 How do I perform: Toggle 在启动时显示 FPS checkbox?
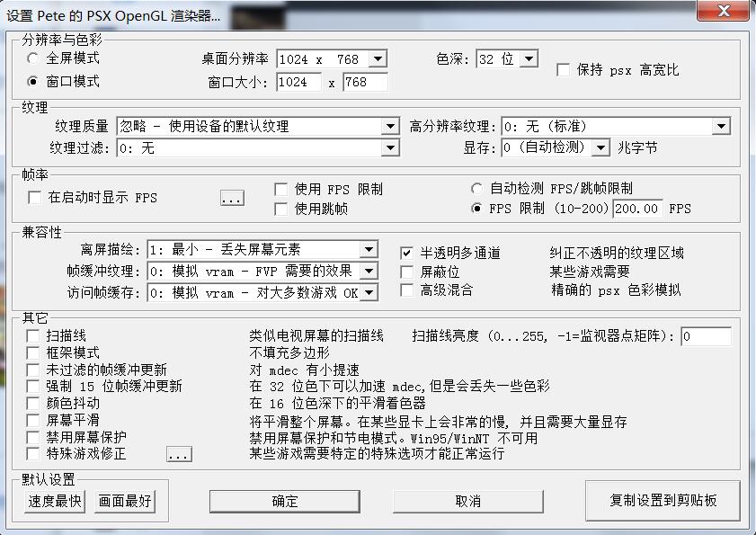coord(35,198)
